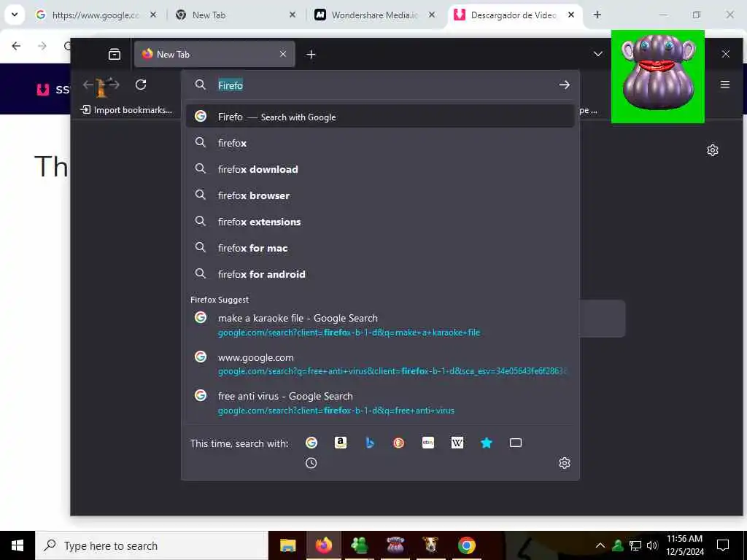Add new tab in Chrome window
Viewport: 747px width, 560px height.
click(597, 15)
